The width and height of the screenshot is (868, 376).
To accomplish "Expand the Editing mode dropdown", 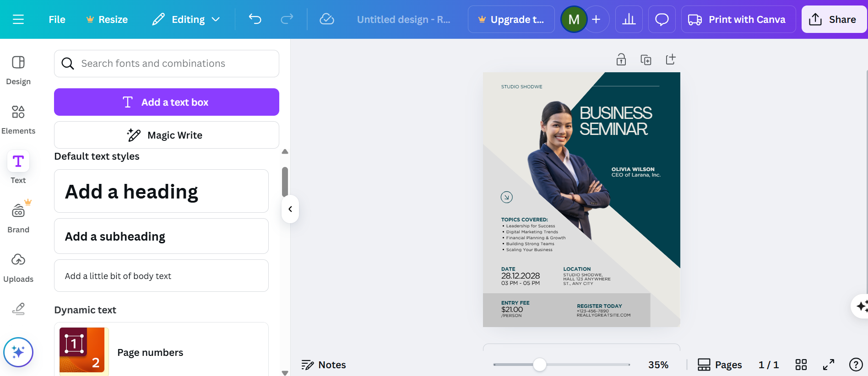I will tap(186, 19).
